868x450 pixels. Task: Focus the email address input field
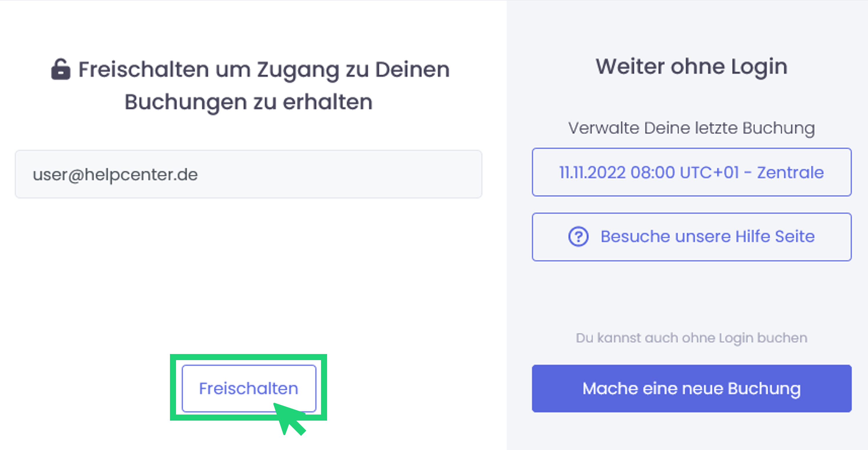(248, 174)
